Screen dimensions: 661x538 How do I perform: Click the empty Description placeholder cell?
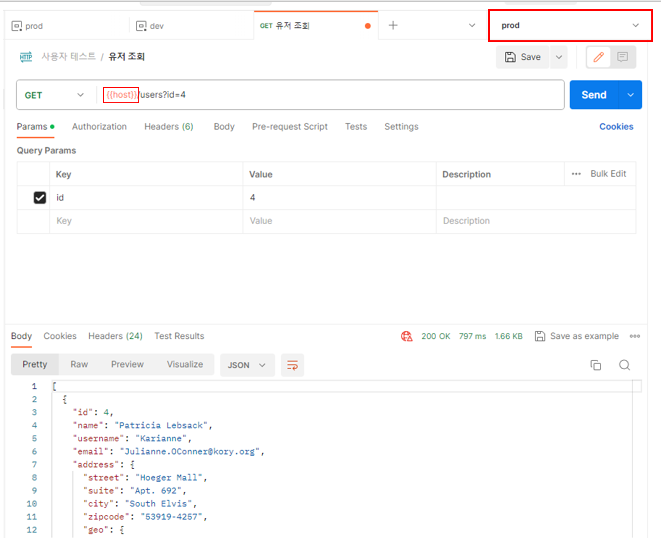tap(536, 221)
